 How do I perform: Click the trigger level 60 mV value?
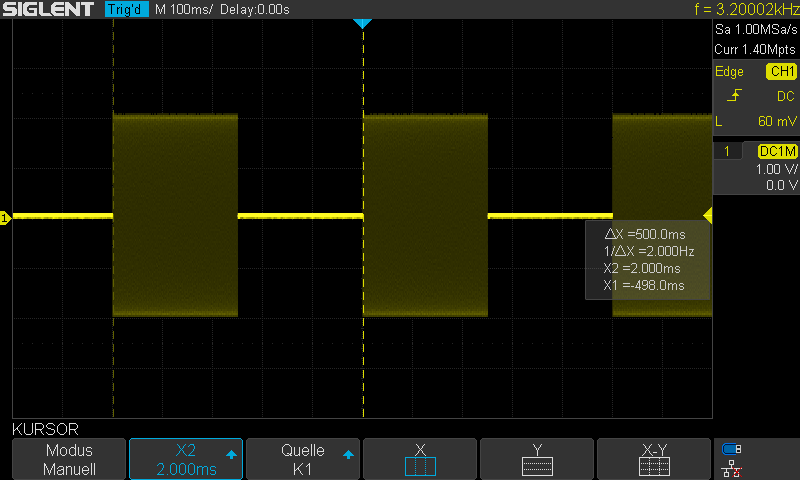(777, 121)
